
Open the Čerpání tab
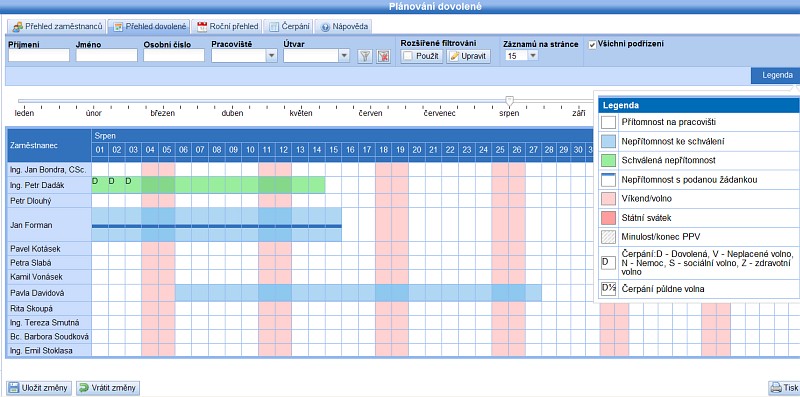click(289, 27)
